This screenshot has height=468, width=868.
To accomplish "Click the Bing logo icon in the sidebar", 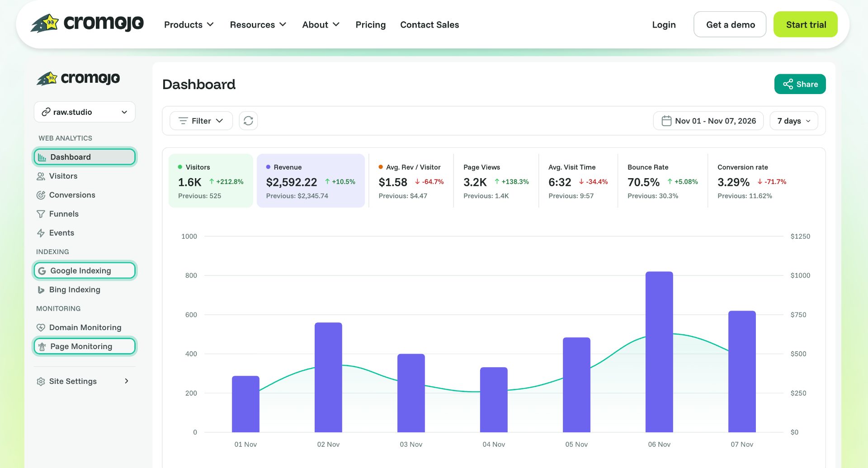I will pos(41,290).
